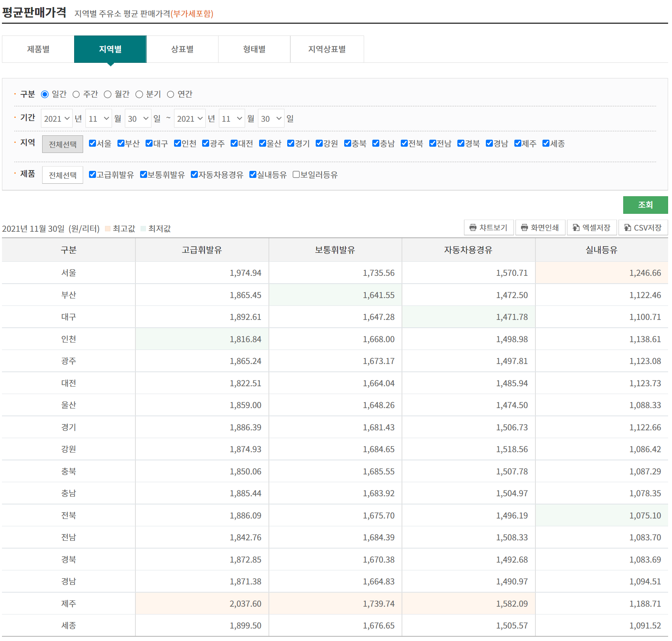
Task: Click 전체선택 button for regions
Action: [62, 144]
